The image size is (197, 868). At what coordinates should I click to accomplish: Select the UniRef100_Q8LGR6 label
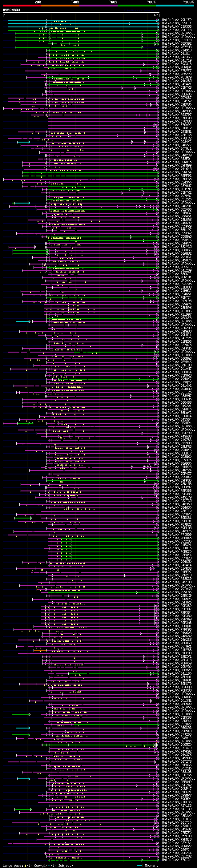pyautogui.click(x=177, y=220)
